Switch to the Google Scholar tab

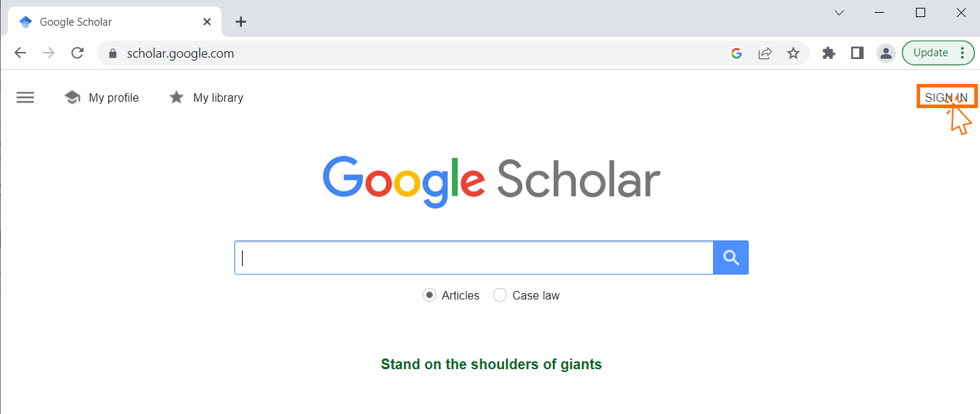[107, 22]
